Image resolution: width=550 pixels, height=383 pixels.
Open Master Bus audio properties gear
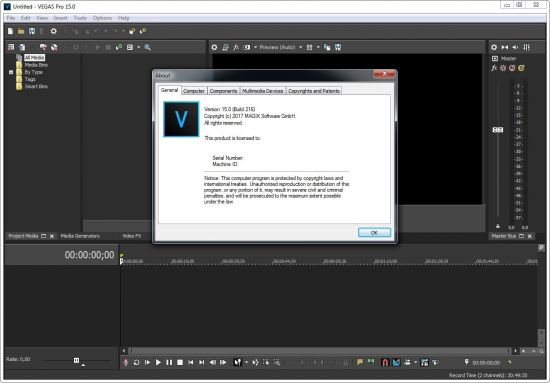tap(494, 47)
